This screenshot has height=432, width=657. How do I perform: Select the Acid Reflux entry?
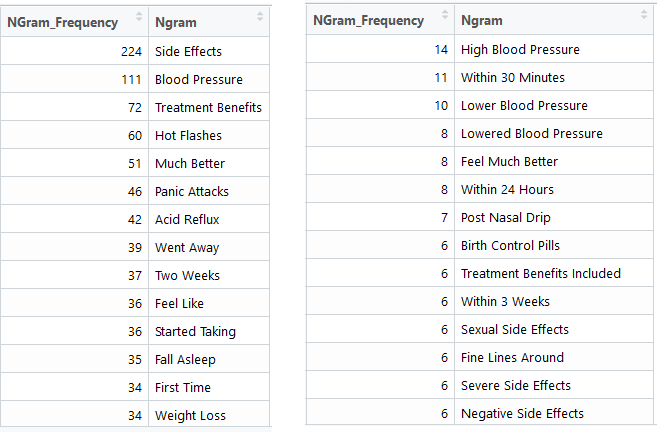click(x=187, y=219)
